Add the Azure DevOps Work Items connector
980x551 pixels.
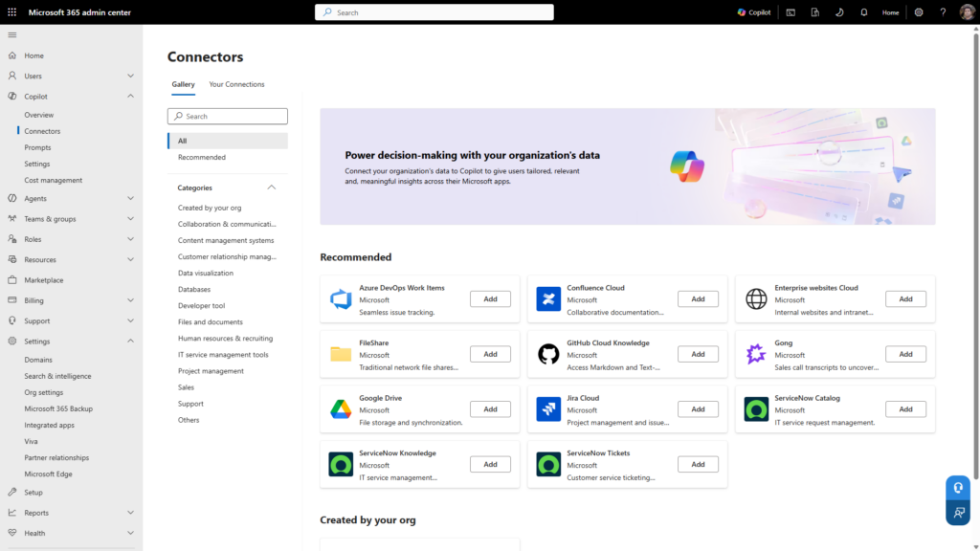(x=490, y=299)
